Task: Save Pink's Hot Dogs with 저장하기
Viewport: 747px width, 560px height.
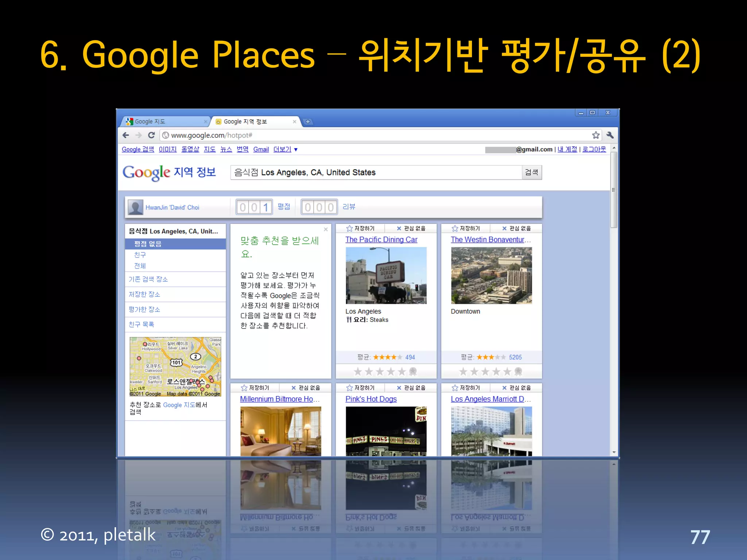Action: [360, 388]
